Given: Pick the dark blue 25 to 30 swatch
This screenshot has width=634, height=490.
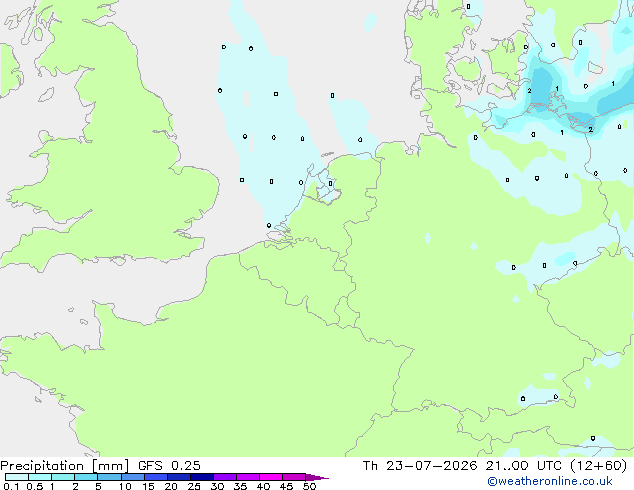Looking at the screenshot, I should (201, 477).
